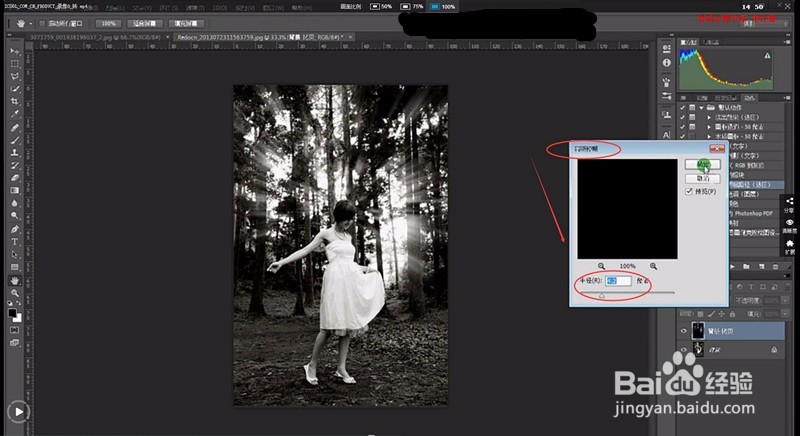Open the Hand tool preset dropdown
This screenshot has height=436, width=800.
(30, 23)
